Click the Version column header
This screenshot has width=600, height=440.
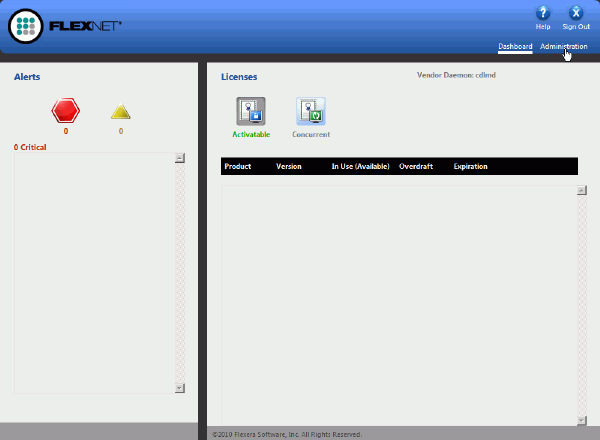coord(289,166)
